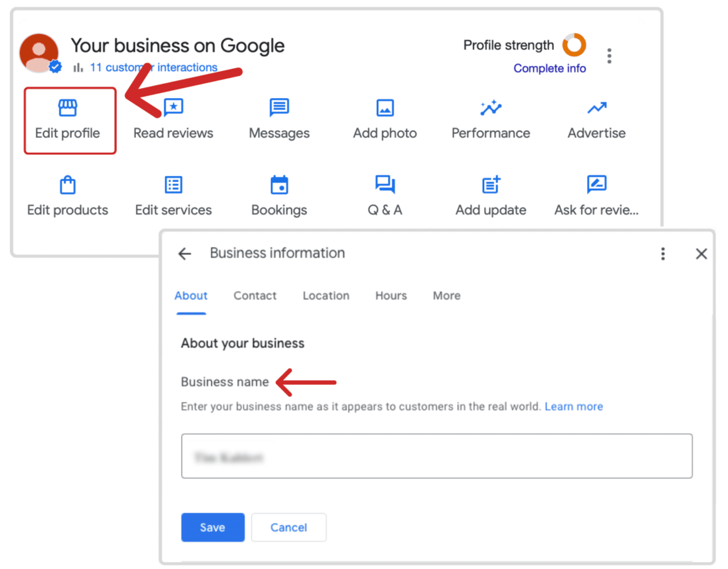The width and height of the screenshot is (728, 569).
Task: Open the Advertise trending arrow icon
Action: pyautogui.click(x=596, y=107)
